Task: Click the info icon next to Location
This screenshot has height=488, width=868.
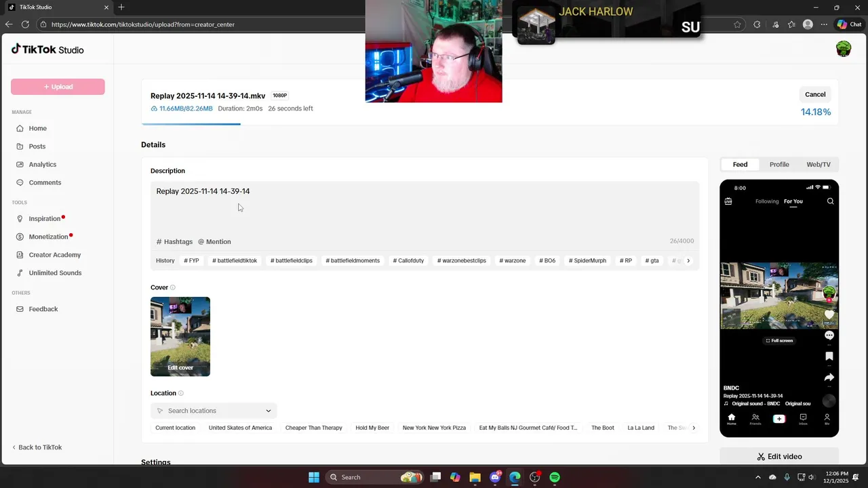Action: [180, 393]
